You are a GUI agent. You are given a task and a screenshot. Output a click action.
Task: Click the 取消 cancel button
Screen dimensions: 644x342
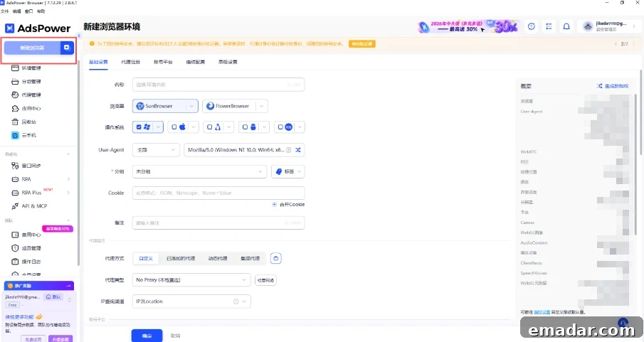pos(175,336)
